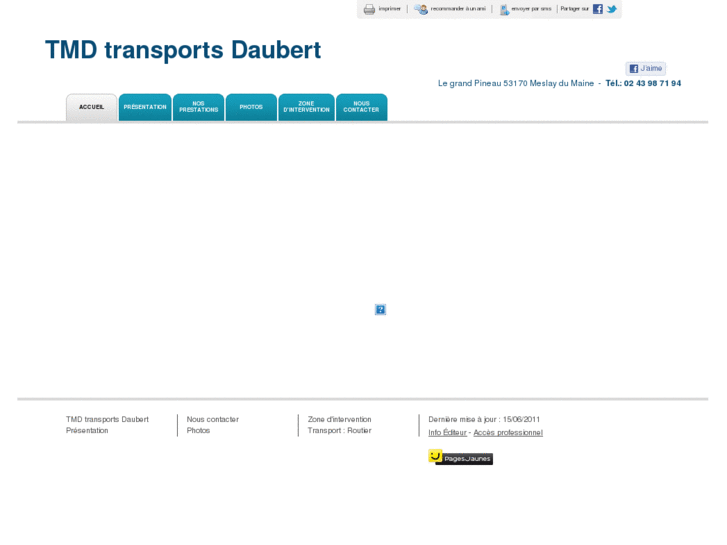The image size is (727, 545).
Task: Click the recommend-to-a-friend people icon
Action: (x=421, y=9)
